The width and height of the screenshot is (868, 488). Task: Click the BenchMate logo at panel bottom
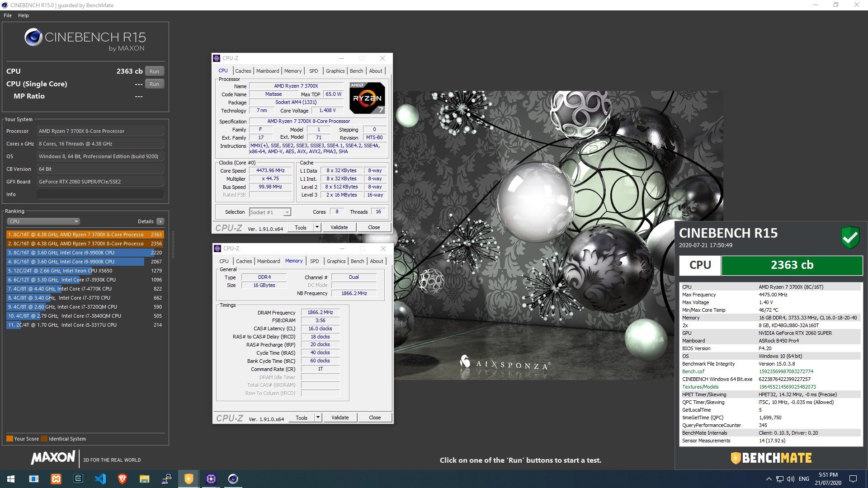tap(771, 458)
